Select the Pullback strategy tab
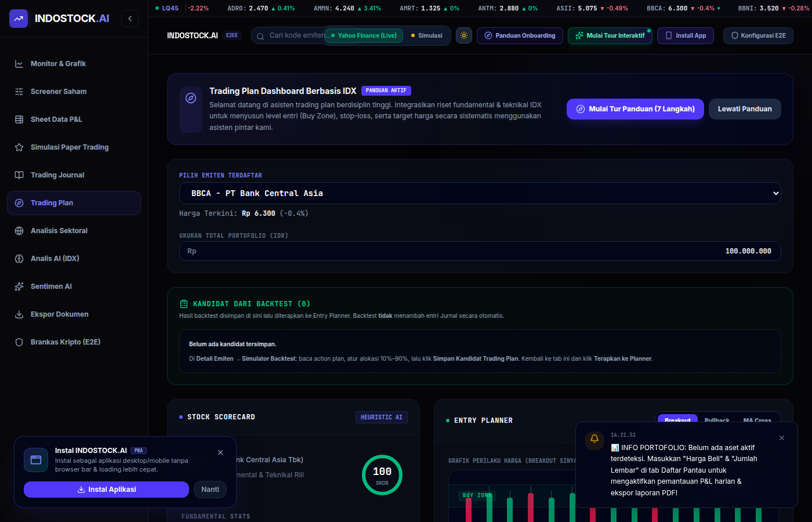Viewport: 812px width, 522px height. (717, 420)
